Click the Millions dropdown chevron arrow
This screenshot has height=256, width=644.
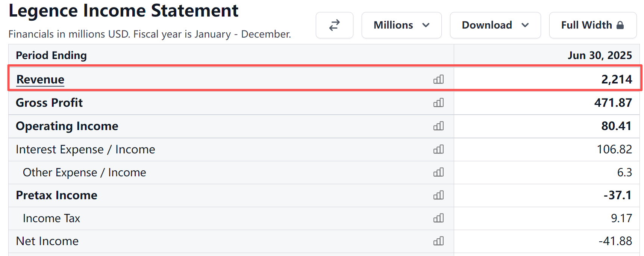coord(426,25)
